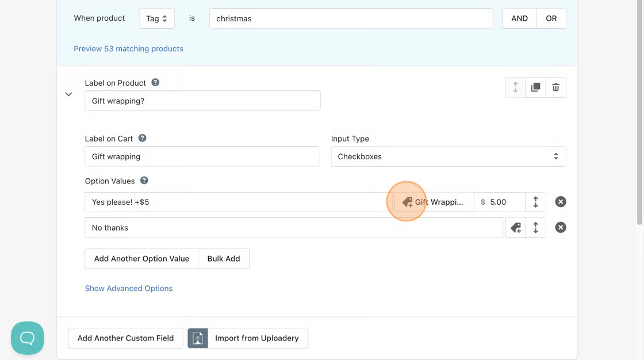The height and width of the screenshot is (360, 644).
Task: Click the Add Another Option Value button
Action: [141, 259]
